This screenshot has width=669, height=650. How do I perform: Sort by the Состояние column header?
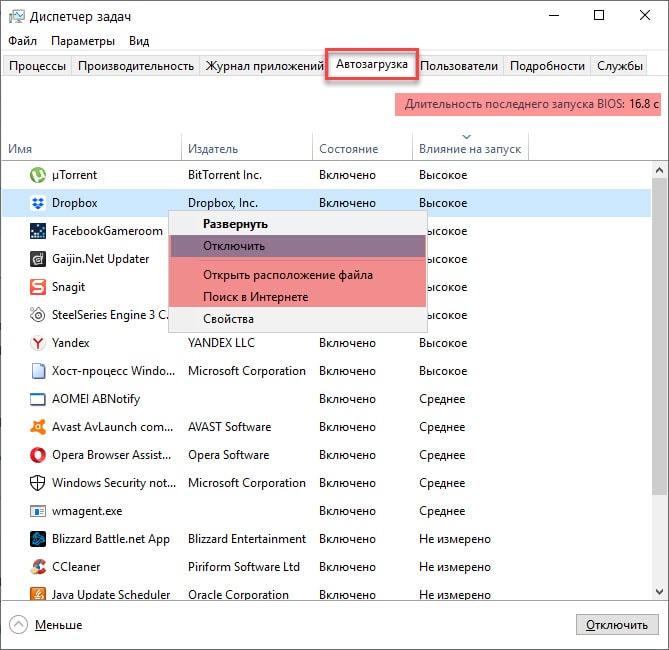click(363, 148)
